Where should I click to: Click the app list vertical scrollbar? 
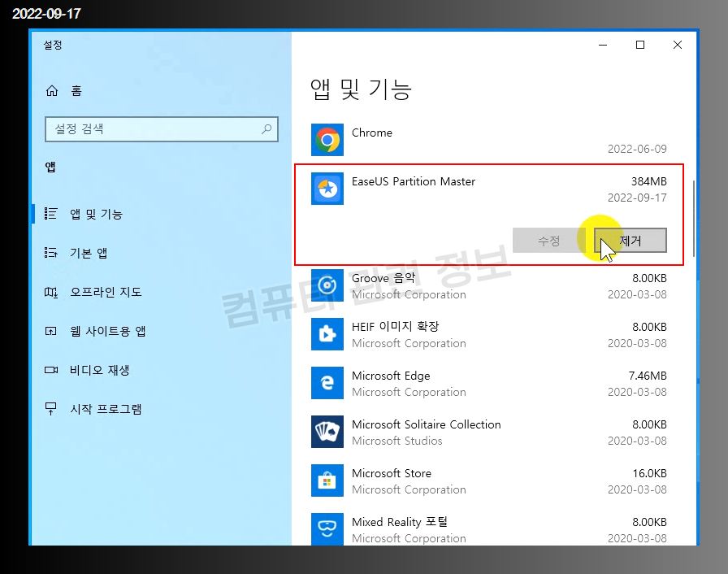click(694, 218)
